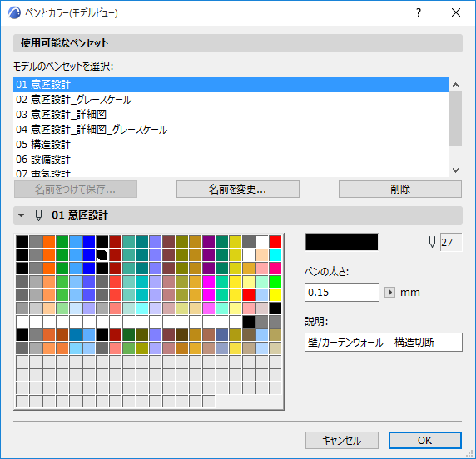Click the pen number field showing 27
This screenshot has width=476, height=459.
(x=451, y=242)
